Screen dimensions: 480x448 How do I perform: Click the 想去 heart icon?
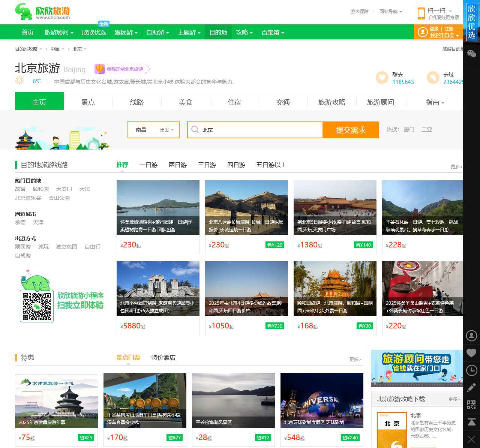(382, 78)
